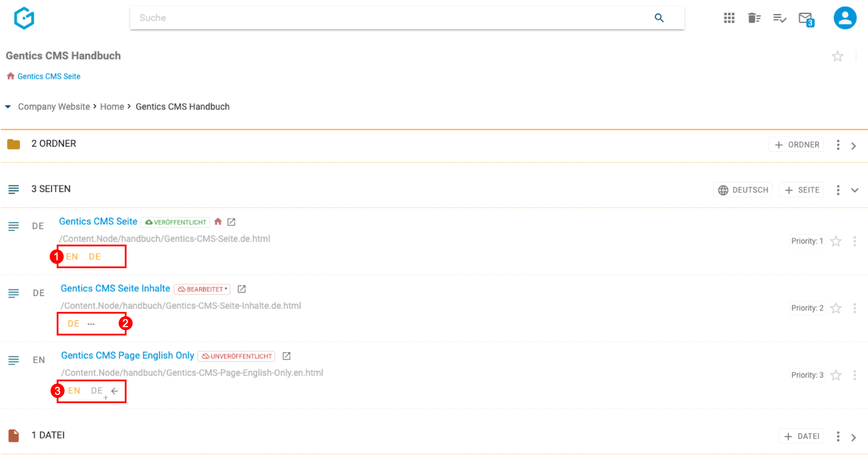The height and width of the screenshot is (463, 868).
Task: Click the pages icon next to 3 Seiten
Action: coord(14,189)
